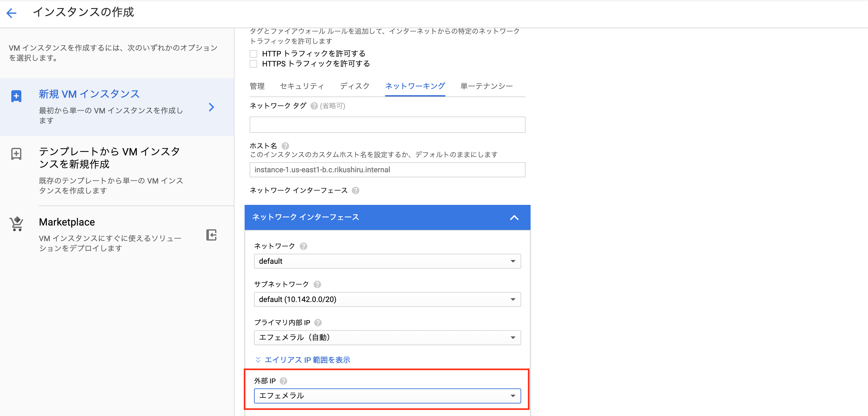Click the Marketplace external deploy icon
This screenshot has height=416, width=868.
point(211,235)
